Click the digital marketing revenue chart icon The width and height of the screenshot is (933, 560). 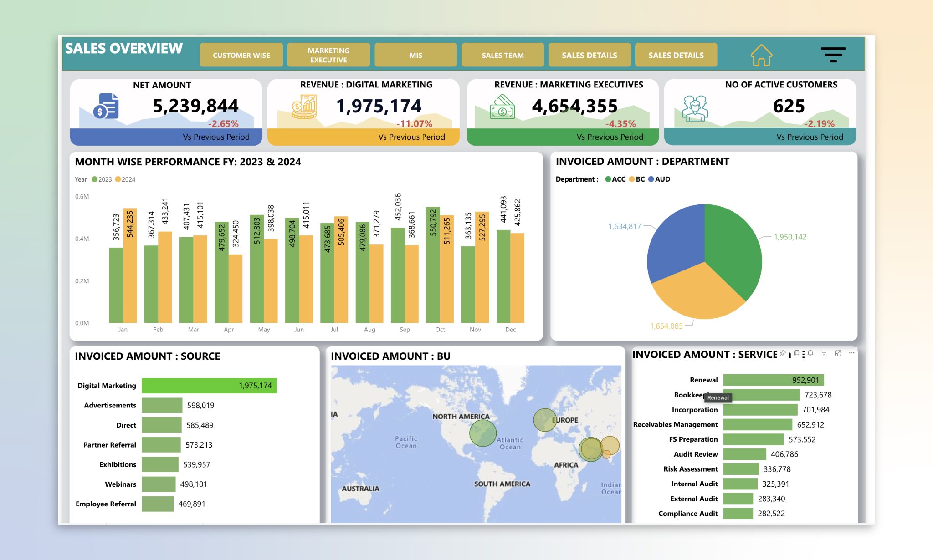click(x=304, y=106)
